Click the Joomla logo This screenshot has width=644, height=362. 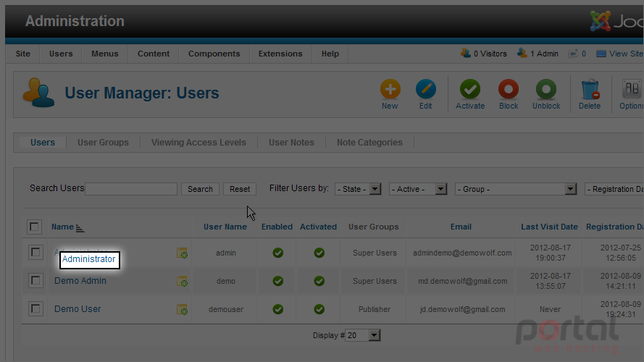pos(616,20)
